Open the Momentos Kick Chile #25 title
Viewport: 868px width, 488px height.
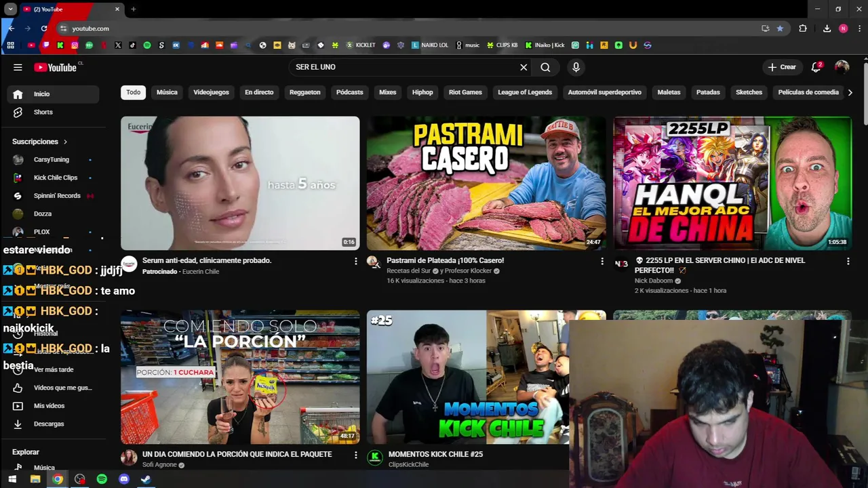pyautogui.click(x=435, y=454)
